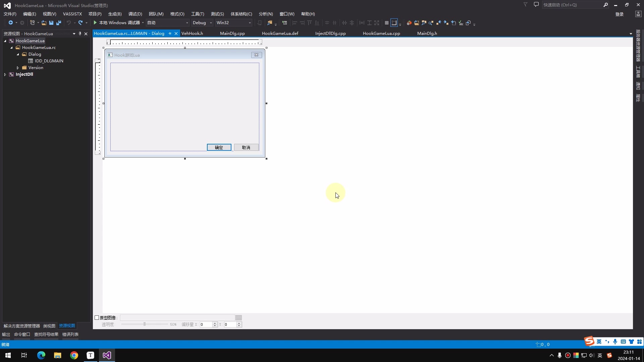This screenshot has height=362, width=644.
Task: Open the Debug configuration dropdown
Action: [211, 23]
